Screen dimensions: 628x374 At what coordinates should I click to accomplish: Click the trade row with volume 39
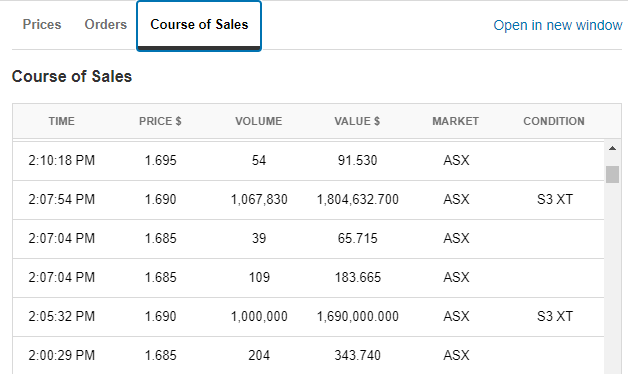pyautogui.click(x=308, y=239)
